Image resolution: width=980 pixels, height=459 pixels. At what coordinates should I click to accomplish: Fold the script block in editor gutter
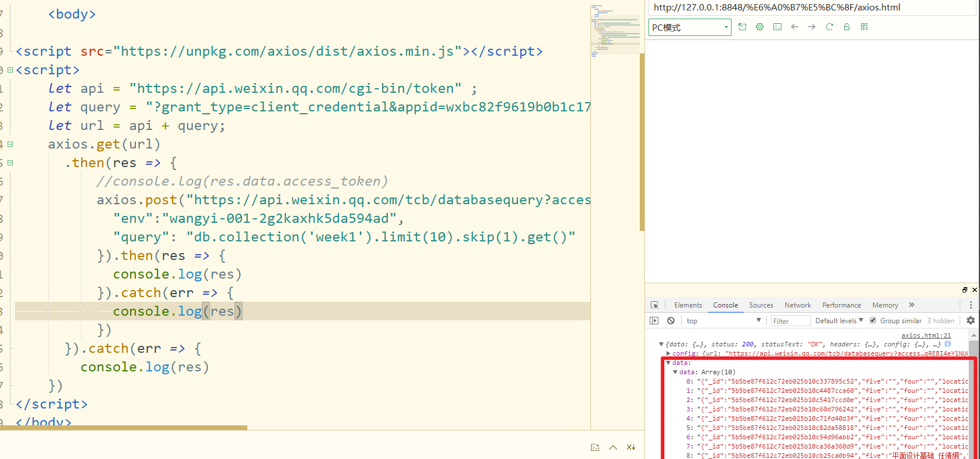click(x=10, y=70)
